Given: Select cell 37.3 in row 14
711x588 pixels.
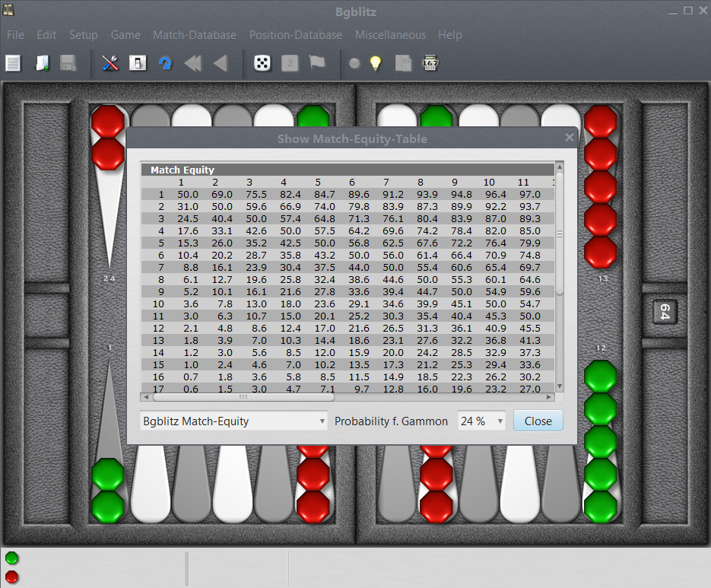Looking at the screenshot, I should [529, 352].
